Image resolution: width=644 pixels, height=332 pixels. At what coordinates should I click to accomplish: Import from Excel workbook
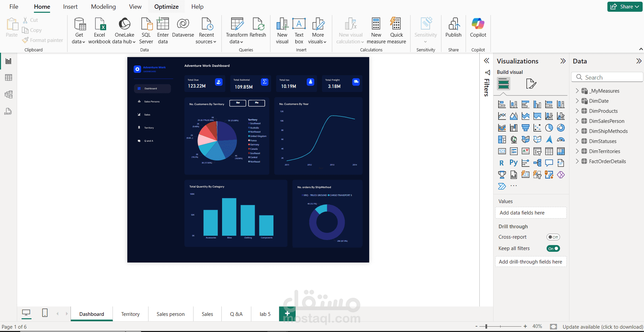99,31
